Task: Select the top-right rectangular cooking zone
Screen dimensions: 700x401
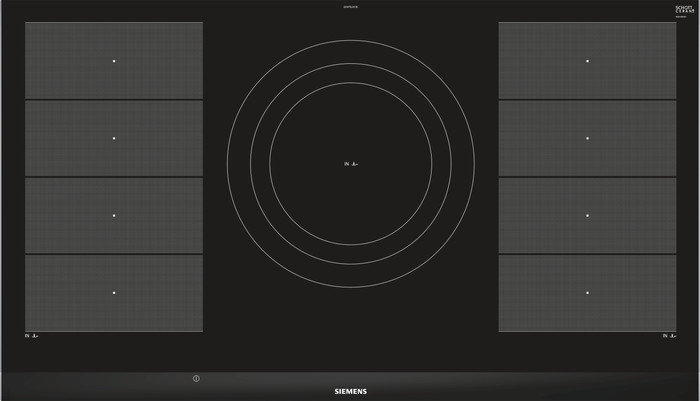Action: [587, 60]
